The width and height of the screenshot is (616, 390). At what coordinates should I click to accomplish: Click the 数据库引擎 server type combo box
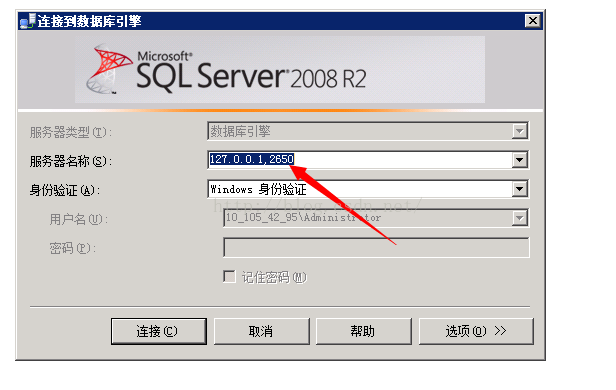368,131
